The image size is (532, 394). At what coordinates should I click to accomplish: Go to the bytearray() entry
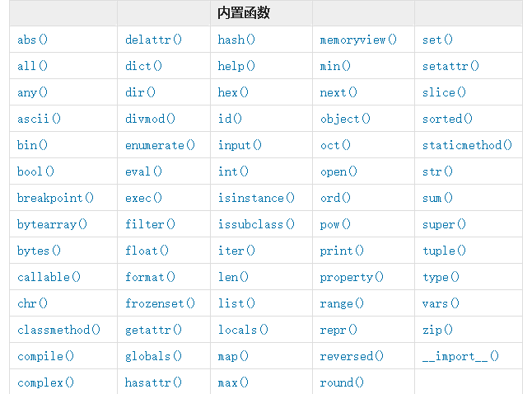coord(53,224)
